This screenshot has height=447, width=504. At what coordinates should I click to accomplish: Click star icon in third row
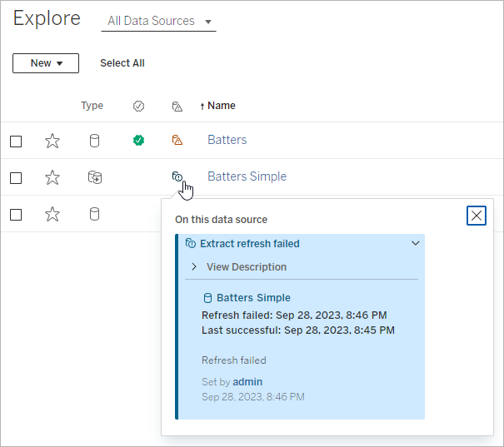pyautogui.click(x=52, y=214)
